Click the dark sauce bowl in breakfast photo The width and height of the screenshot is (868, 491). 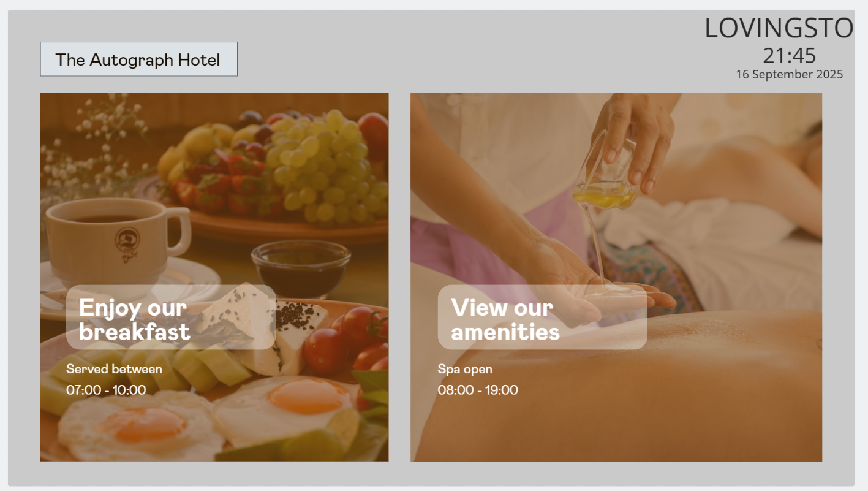click(x=300, y=268)
